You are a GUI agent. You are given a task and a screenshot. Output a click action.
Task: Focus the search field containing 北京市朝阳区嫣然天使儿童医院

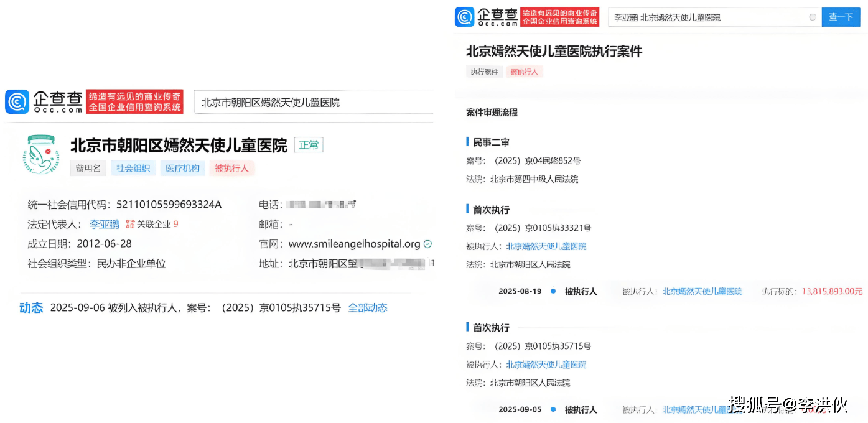click(314, 102)
